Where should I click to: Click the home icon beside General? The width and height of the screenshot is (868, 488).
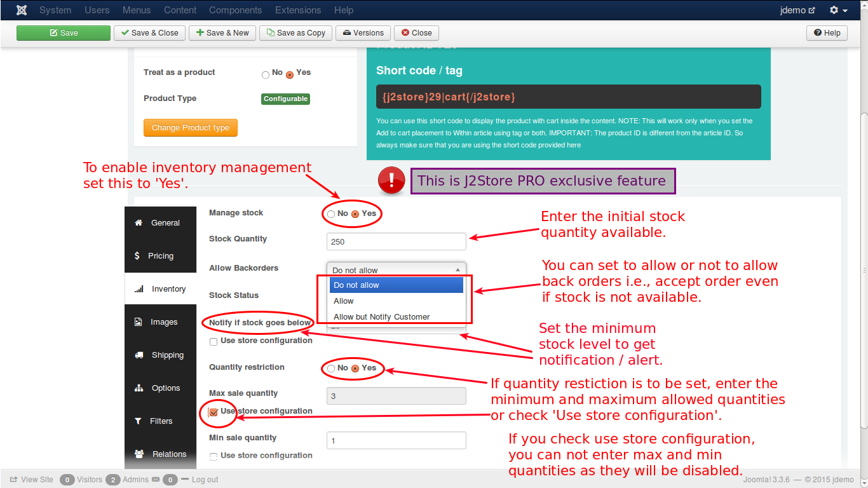point(139,222)
